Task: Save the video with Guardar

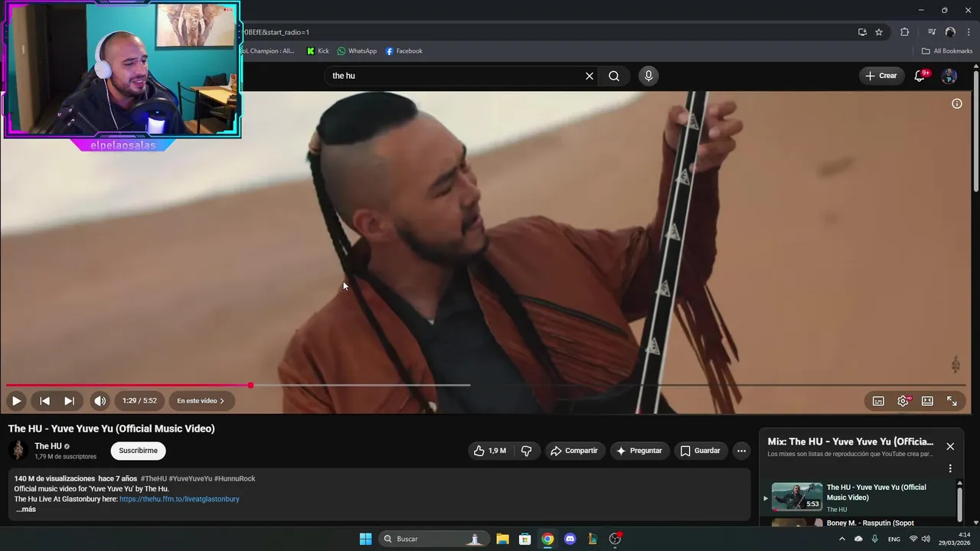Action: pyautogui.click(x=701, y=451)
